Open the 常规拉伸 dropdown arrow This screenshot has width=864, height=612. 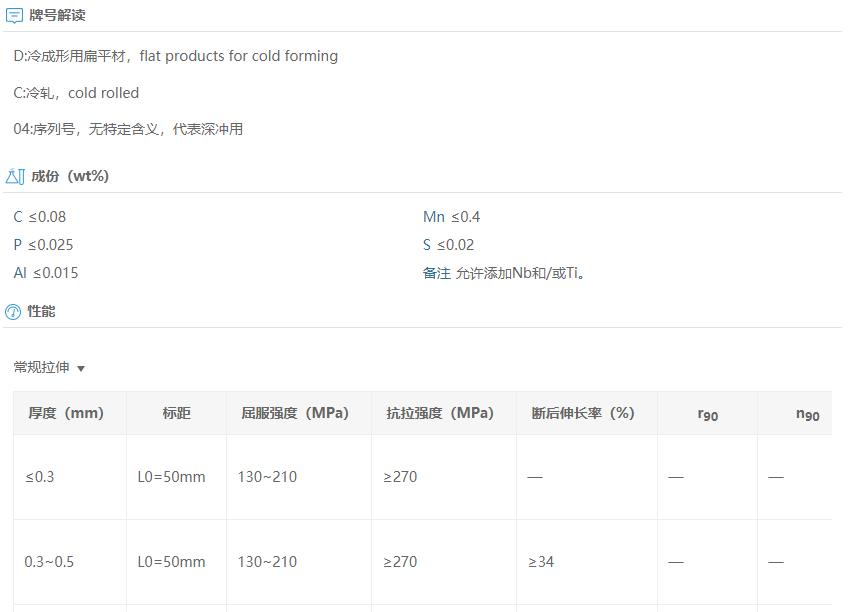pos(81,369)
